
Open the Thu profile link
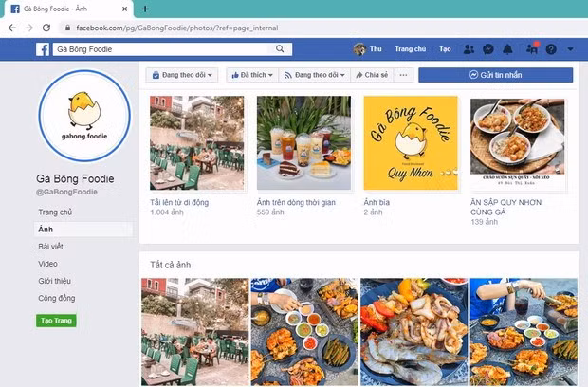pos(376,49)
